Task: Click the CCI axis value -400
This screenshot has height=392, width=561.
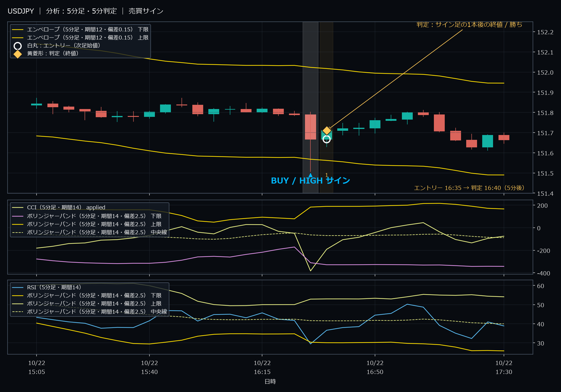Action: click(x=543, y=273)
